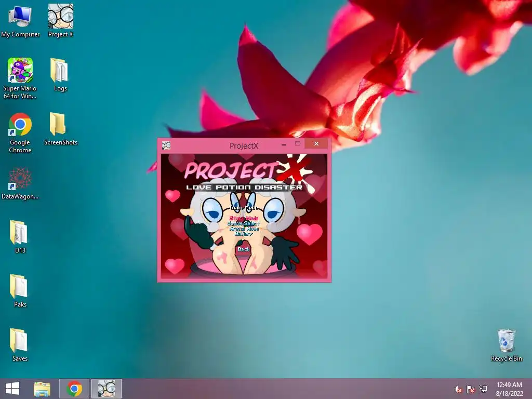Launch the DataWagon desktop shortcut
Screen dimensions: 532x399
click(20, 183)
